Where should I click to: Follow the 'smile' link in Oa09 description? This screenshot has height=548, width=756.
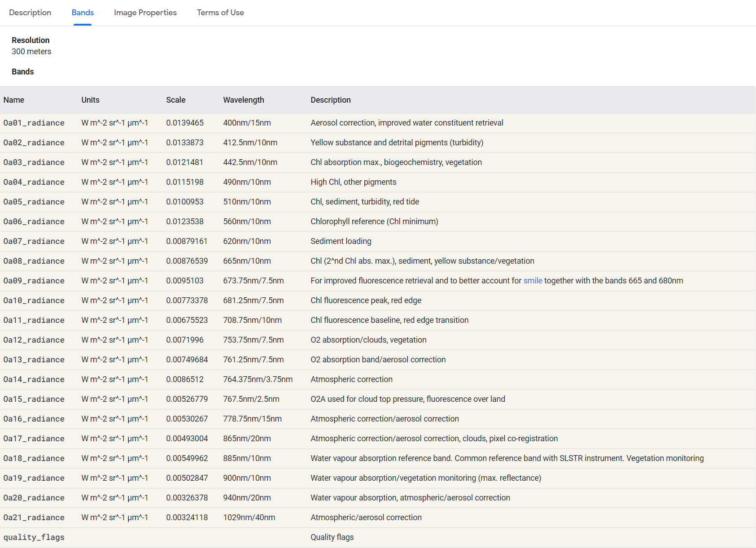click(x=533, y=281)
